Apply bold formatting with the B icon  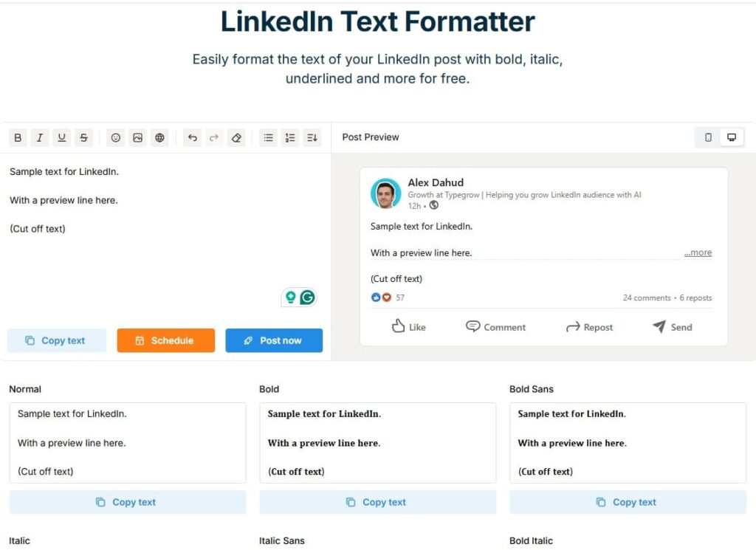[x=18, y=138]
